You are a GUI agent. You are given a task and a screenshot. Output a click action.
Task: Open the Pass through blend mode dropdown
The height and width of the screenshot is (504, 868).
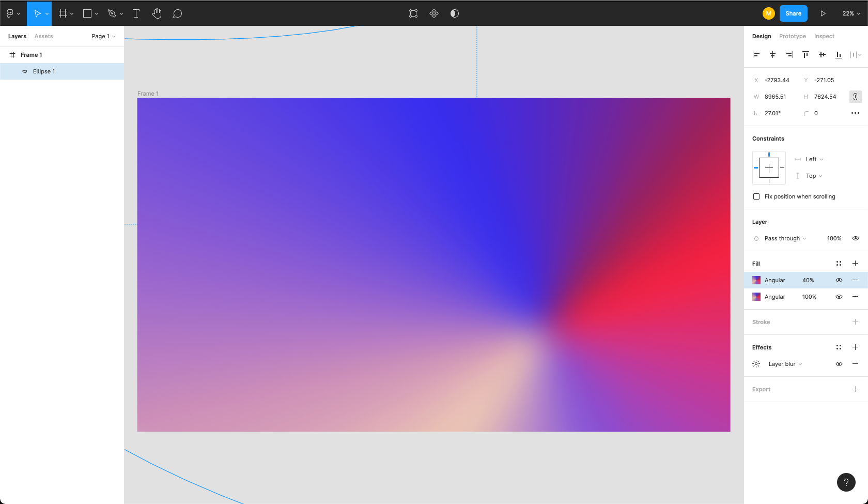(x=785, y=238)
